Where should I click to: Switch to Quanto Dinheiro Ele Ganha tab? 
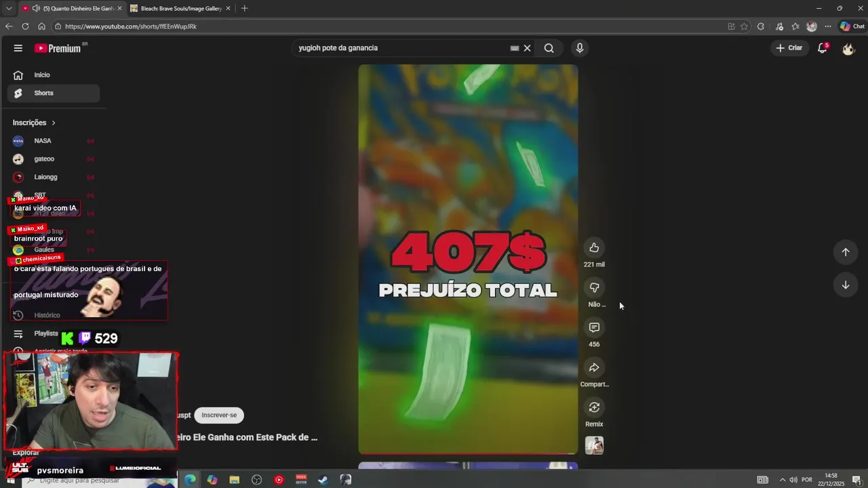click(71, 8)
